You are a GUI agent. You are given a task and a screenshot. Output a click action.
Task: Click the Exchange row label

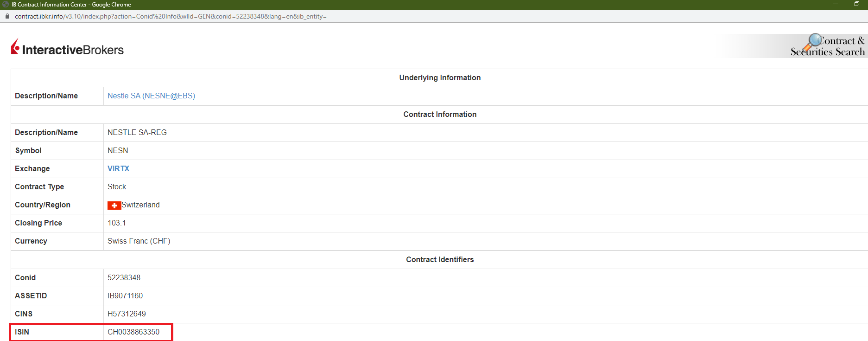pyautogui.click(x=32, y=168)
